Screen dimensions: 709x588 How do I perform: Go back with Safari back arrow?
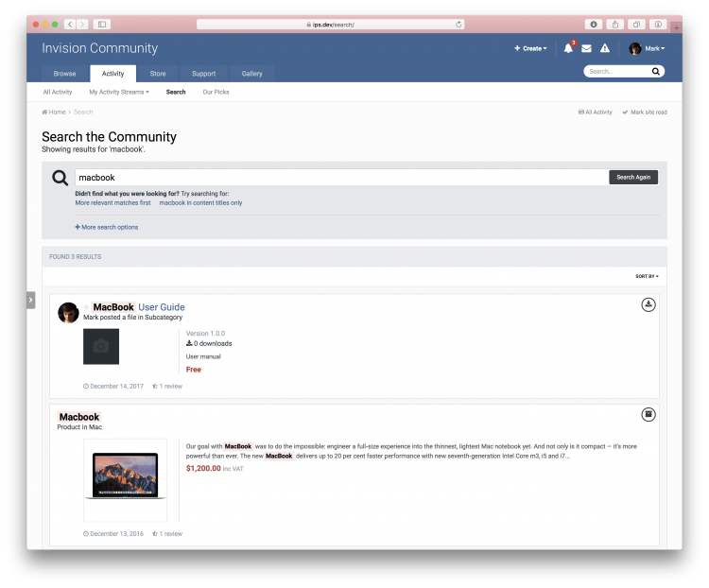(70, 25)
